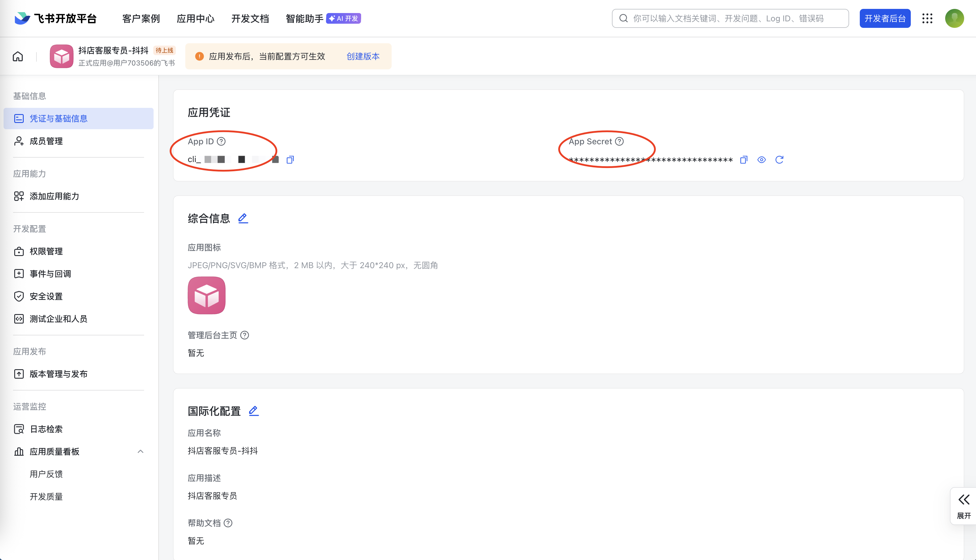Click the 帮助文档 help icon
This screenshot has width=976, height=560.
(x=228, y=523)
